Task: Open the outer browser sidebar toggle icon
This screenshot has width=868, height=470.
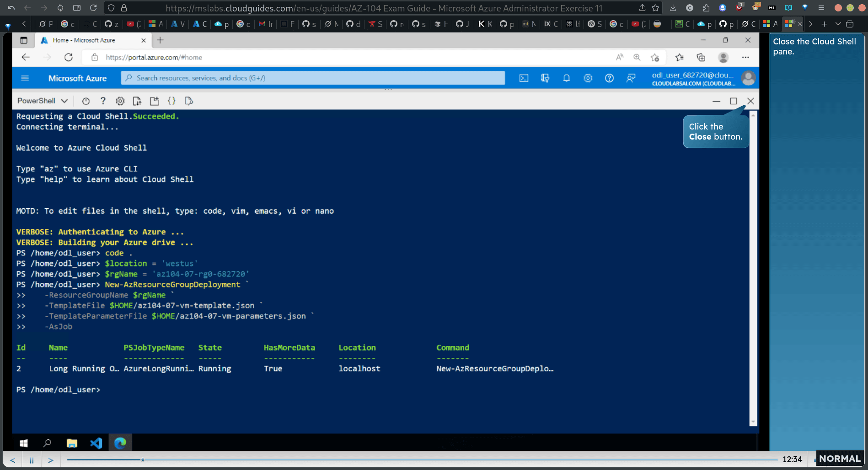Action: 77,8
